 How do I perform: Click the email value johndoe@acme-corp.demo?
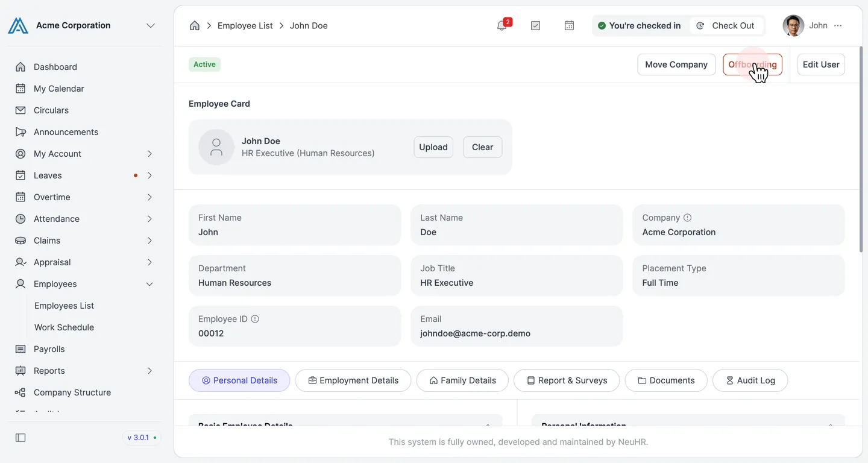tap(475, 333)
